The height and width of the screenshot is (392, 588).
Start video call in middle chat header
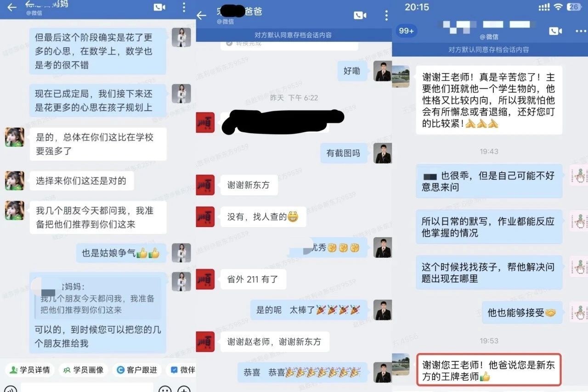(360, 16)
